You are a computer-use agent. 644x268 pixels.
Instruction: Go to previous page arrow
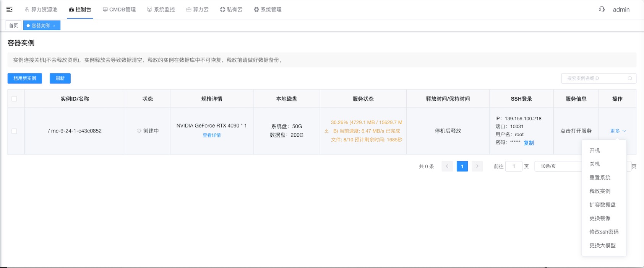click(x=447, y=166)
